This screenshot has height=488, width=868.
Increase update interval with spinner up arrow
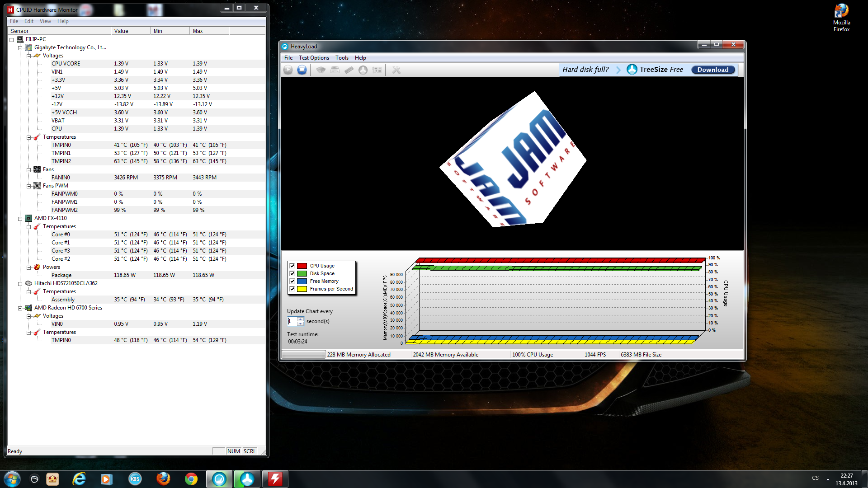click(300, 319)
